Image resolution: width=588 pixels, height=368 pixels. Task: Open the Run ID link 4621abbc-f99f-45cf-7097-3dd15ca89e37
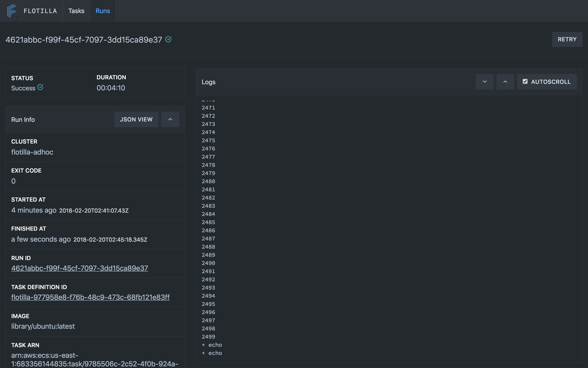(x=80, y=268)
